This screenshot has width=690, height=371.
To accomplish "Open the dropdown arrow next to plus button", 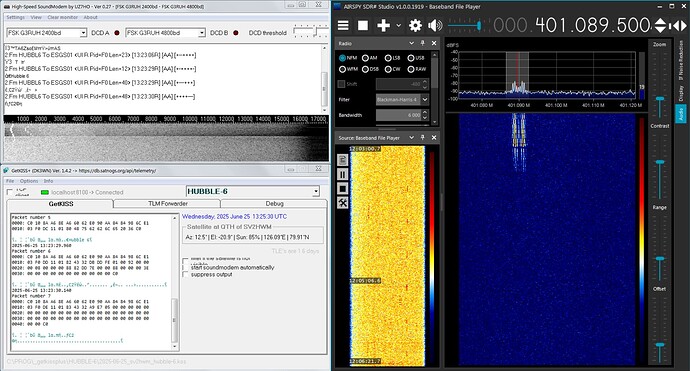I will point(399,26).
